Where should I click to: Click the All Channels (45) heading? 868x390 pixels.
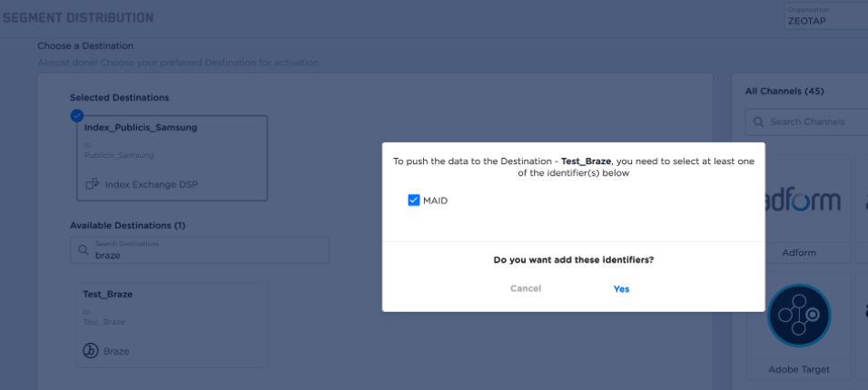[x=784, y=91]
